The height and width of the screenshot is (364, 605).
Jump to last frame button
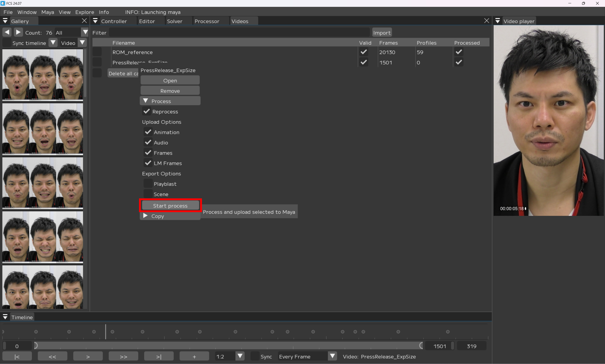[x=159, y=356]
